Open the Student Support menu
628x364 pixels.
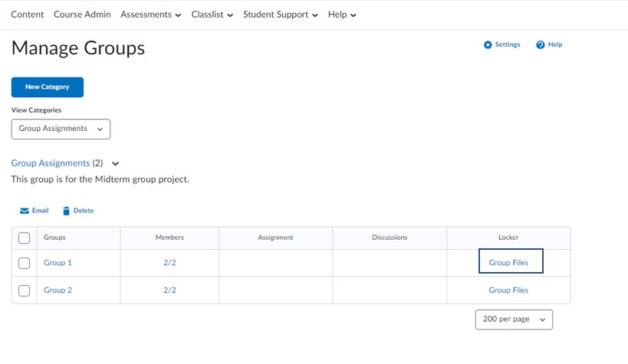click(281, 15)
